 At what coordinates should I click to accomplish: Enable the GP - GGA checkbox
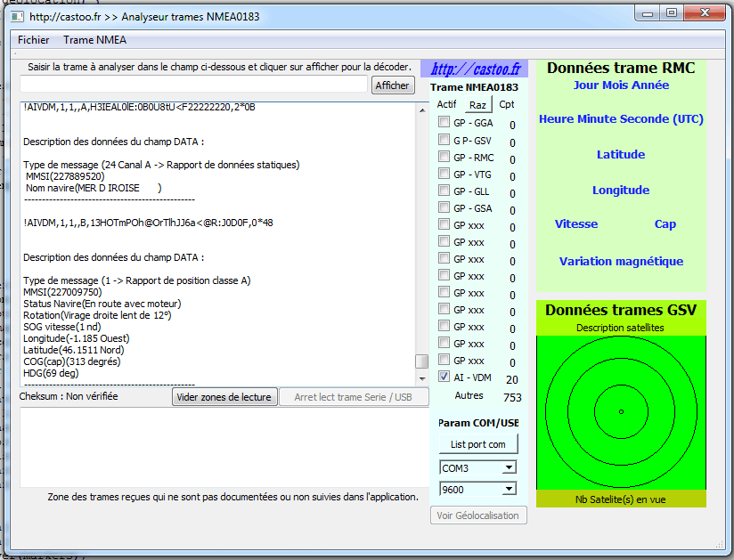tap(444, 122)
